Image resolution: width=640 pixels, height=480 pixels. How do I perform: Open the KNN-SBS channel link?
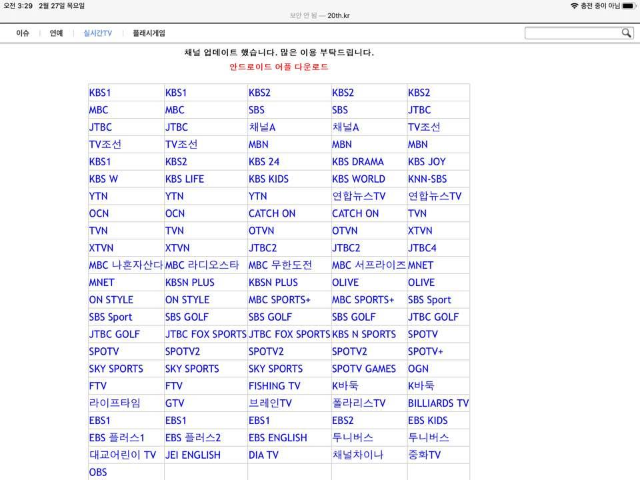click(427, 179)
